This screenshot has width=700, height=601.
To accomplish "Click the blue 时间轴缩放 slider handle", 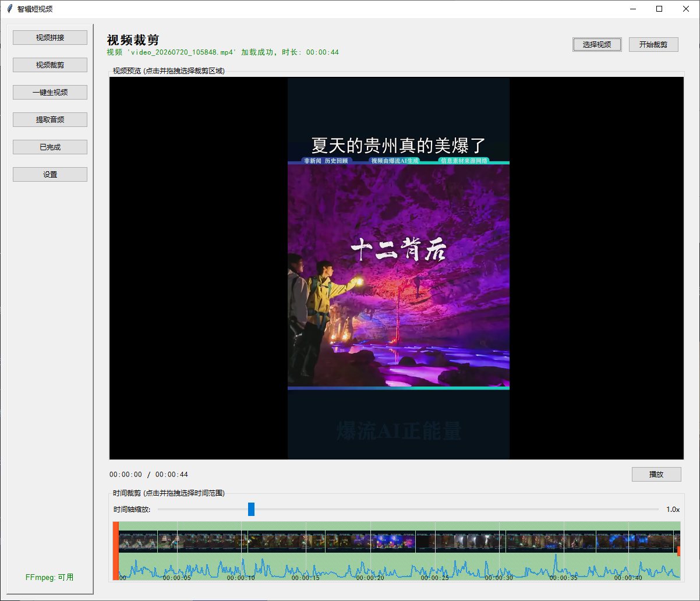I will tap(251, 510).
